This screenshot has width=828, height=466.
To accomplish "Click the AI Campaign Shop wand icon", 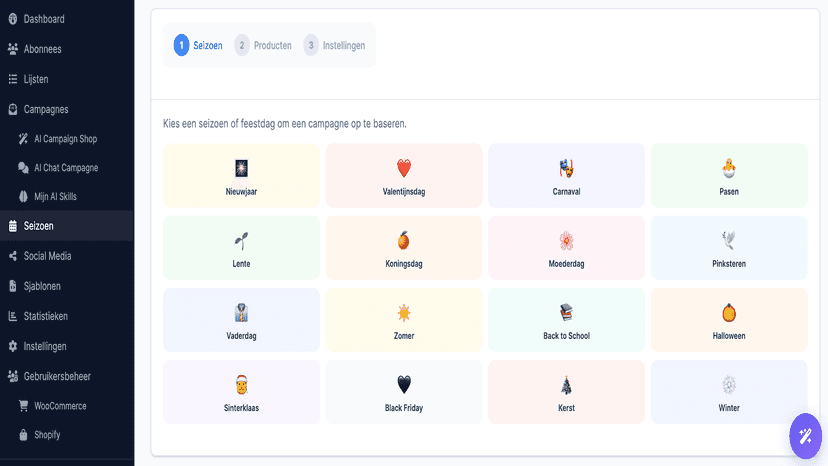I will pos(23,139).
